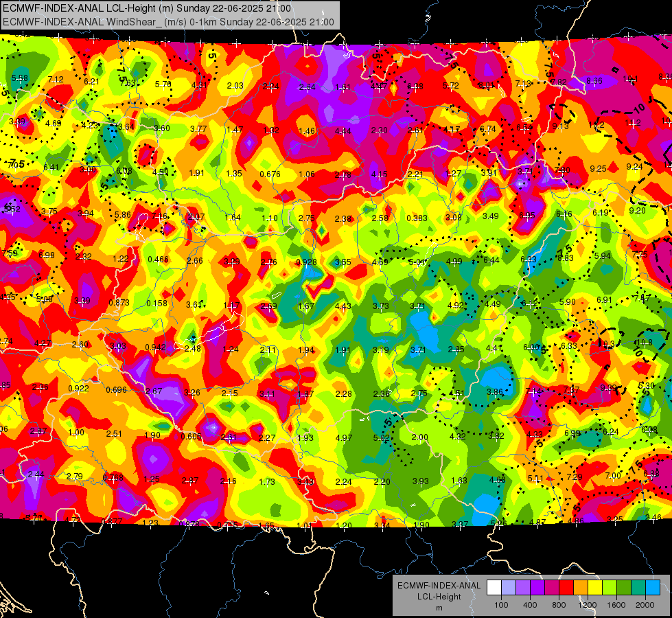Screen dimensions: 672x618
Task: Click the legend tick label 1600
Action: point(616,605)
